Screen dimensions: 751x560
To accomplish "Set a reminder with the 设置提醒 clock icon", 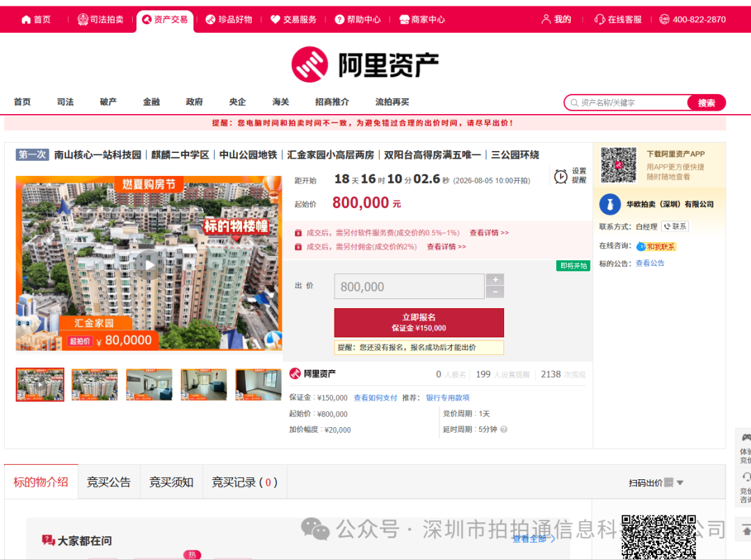I will tap(570, 176).
